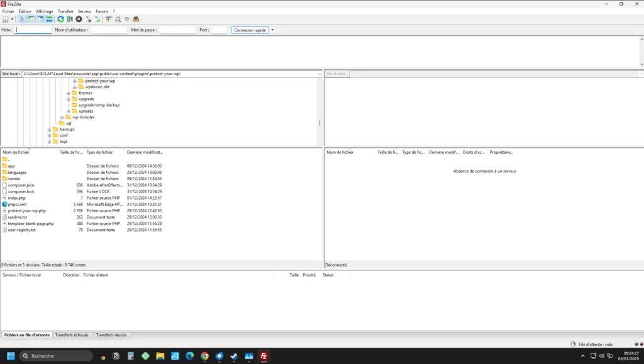Open file search using the binoculars icon
644x364 pixels.
pos(136,19)
